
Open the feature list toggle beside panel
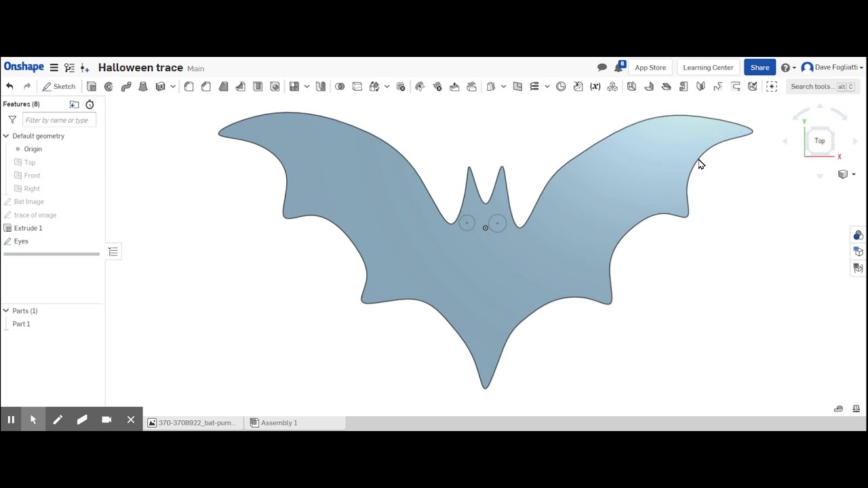click(113, 252)
